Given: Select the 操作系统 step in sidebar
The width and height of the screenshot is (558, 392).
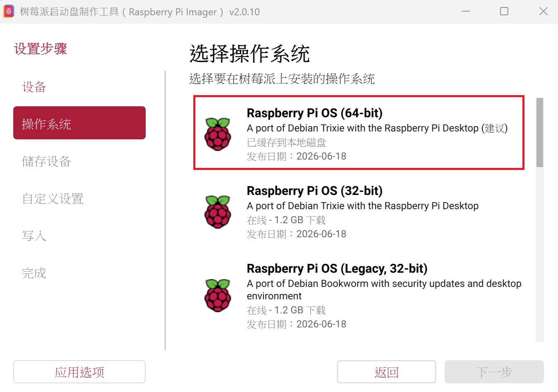Looking at the screenshot, I should point(79,123).
